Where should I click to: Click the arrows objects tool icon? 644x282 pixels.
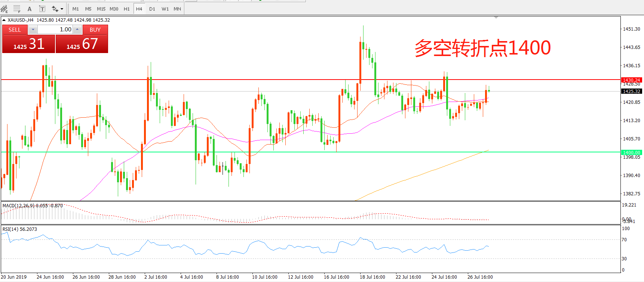click(55, 9)
